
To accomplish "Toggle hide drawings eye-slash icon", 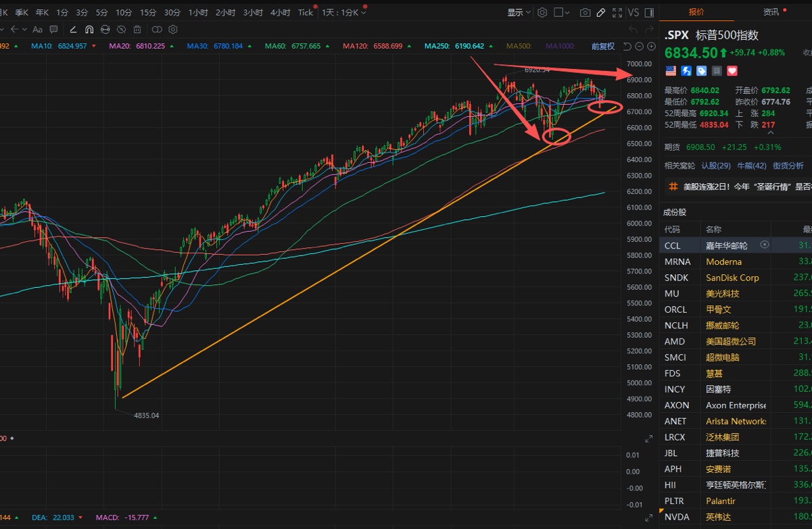I will pos(121,30).
